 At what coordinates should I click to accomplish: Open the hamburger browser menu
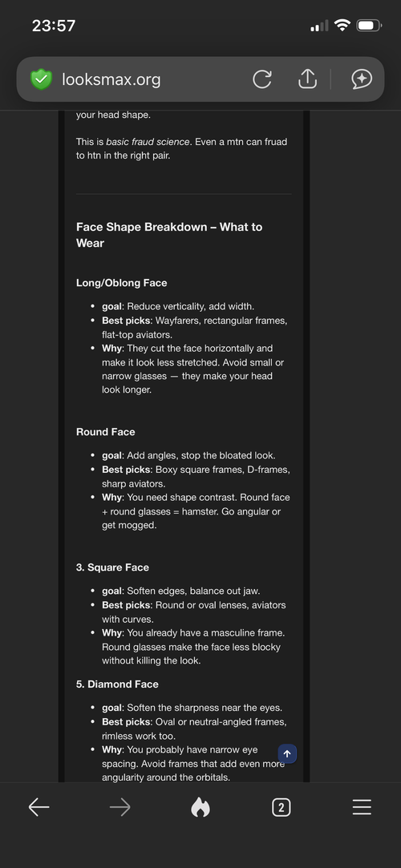(362, 808)
